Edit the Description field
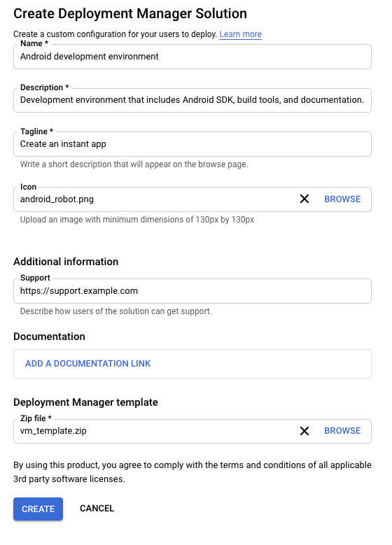 [192, 101]
